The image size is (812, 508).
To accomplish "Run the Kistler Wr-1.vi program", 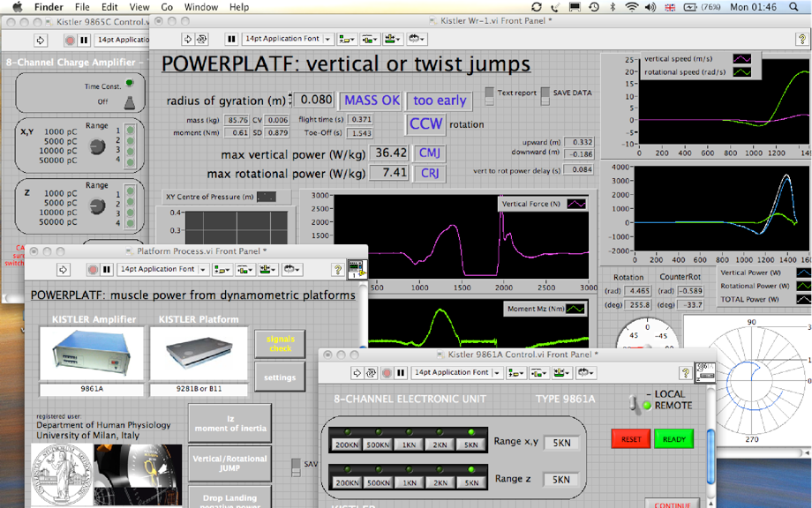I will click(x=187, y=39).
